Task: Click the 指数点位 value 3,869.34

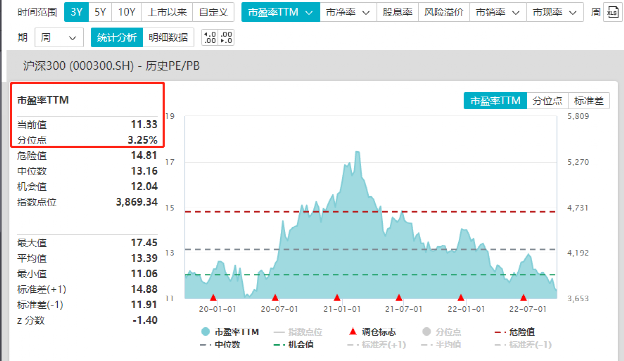Action: pos(137,202)
